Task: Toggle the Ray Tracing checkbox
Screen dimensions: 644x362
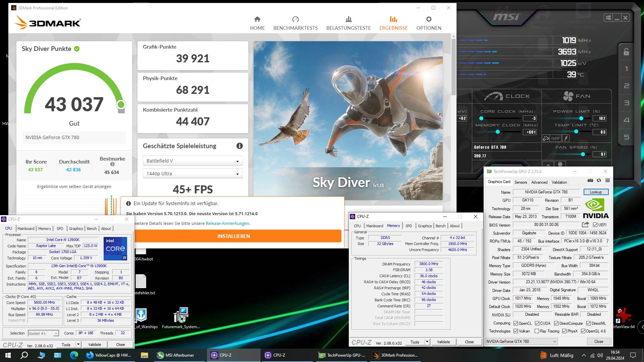Action: 537,331
